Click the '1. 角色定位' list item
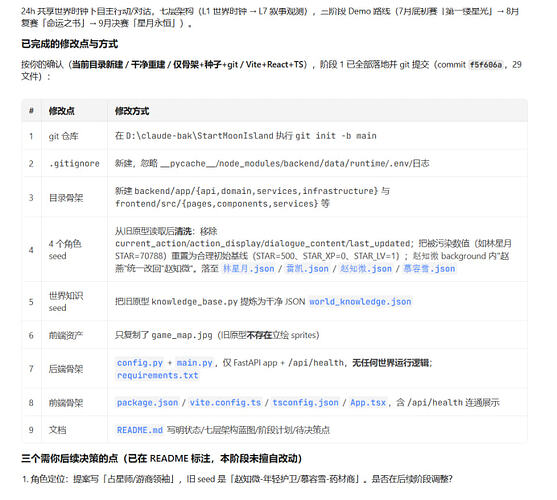This screenshot has height=500, width=557. [x=237, y=479]
